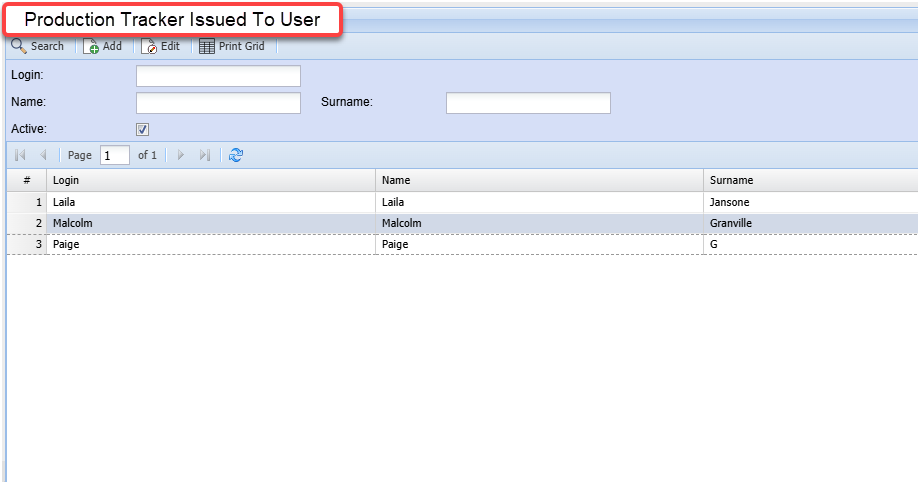Go to the last page icon
This screenshot has height=482, width=918.
pos(204,155)
